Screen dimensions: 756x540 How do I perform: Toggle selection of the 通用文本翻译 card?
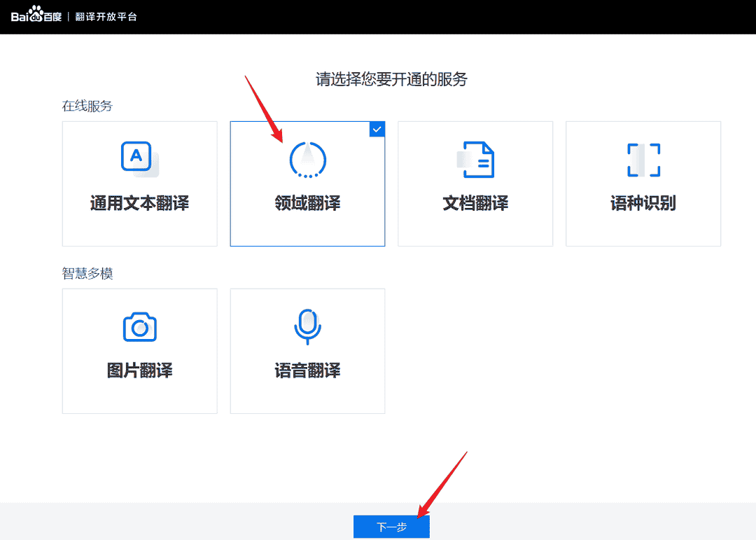pos(139,184)
